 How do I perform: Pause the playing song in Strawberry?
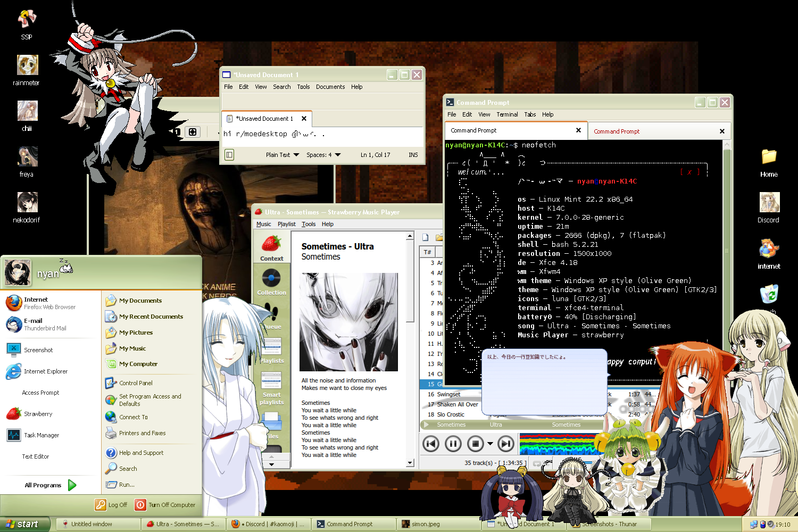coord(453,443)
